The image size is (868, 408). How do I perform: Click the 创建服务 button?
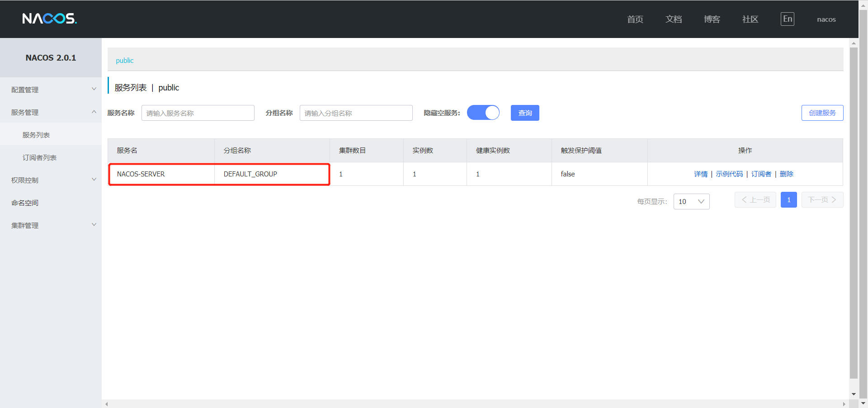coord(822,113)
